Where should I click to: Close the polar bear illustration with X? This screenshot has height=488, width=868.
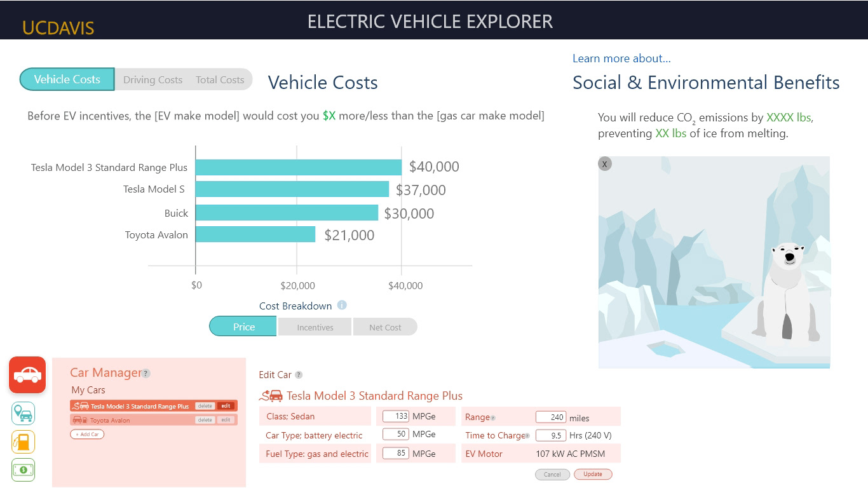point(605,164)
